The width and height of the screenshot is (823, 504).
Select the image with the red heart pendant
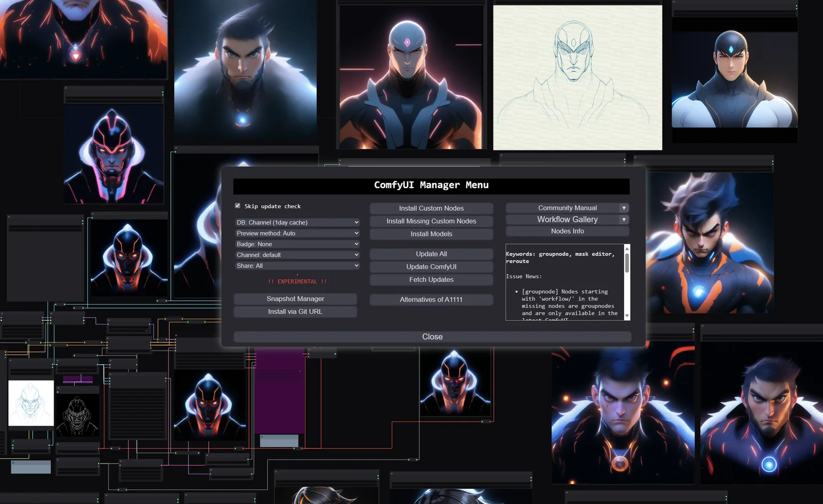coord(84,39)
